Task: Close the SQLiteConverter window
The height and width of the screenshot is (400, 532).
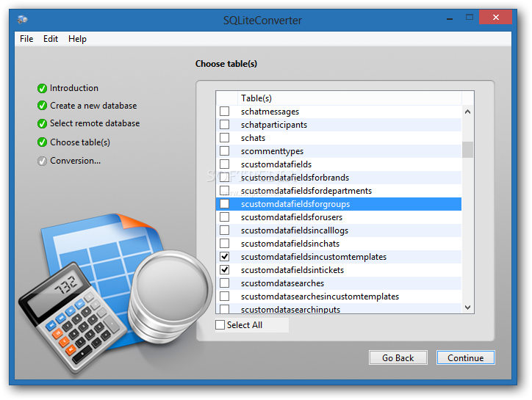Action: pos(496,18)
